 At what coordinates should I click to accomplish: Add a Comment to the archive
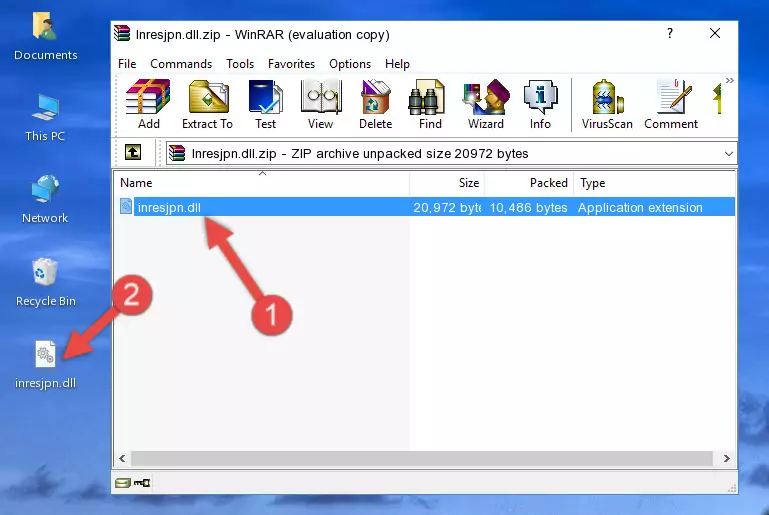[x=671, y=104]
